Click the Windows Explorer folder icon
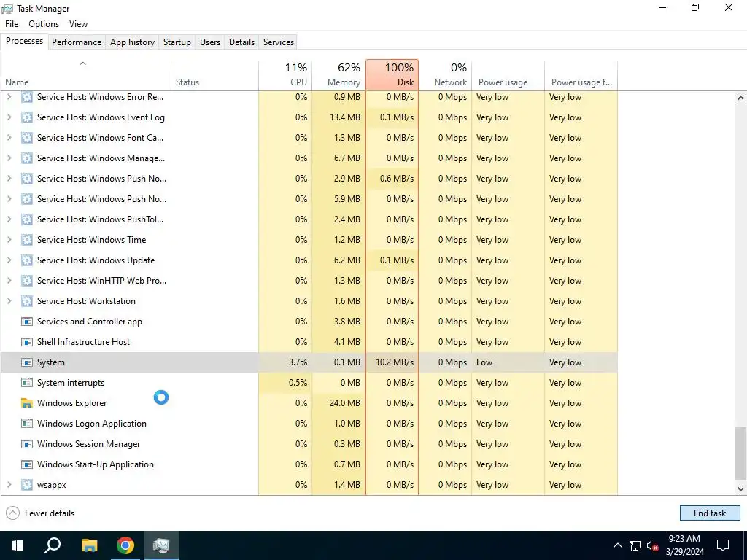Image resolution: width=747 pixels, height=560 pixels. coord(27,402)
